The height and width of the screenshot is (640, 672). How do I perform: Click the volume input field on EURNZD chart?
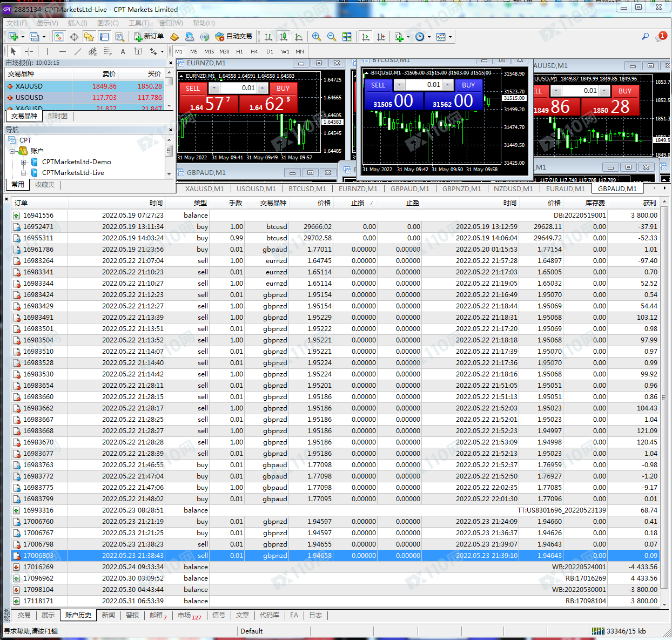(x=238, y=88)
